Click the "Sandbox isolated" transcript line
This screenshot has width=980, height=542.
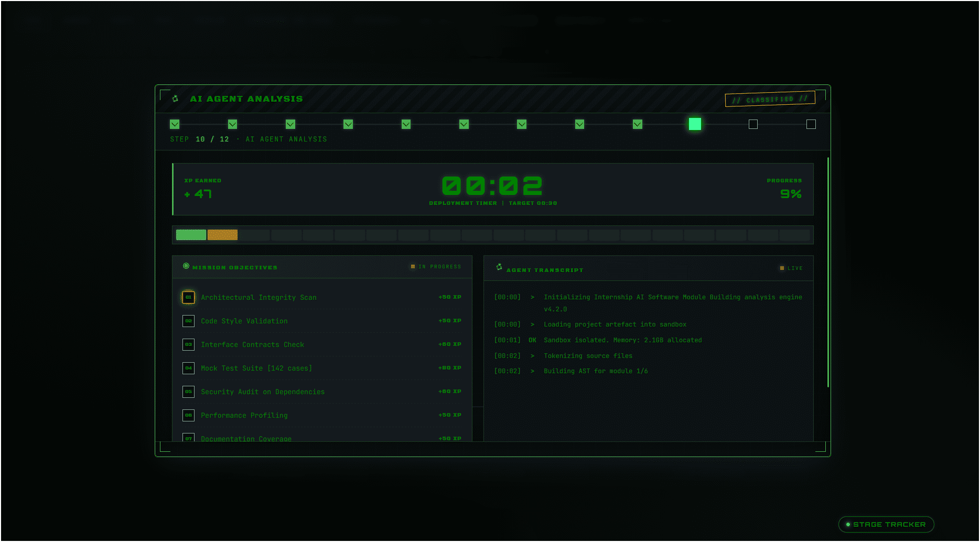[623, 340]
